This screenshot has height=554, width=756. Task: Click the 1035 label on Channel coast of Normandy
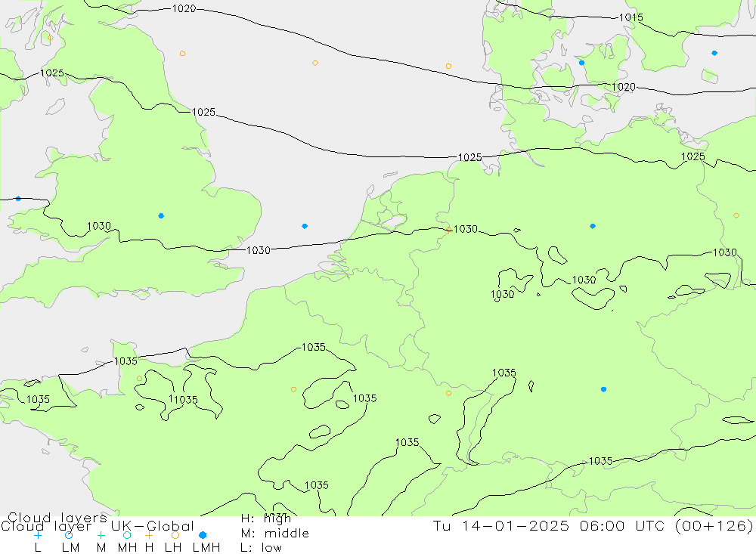tap(125, 361)
